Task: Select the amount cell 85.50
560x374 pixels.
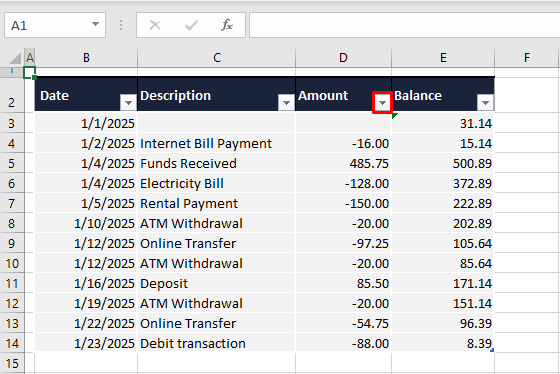Action: (x=344, y=283)
